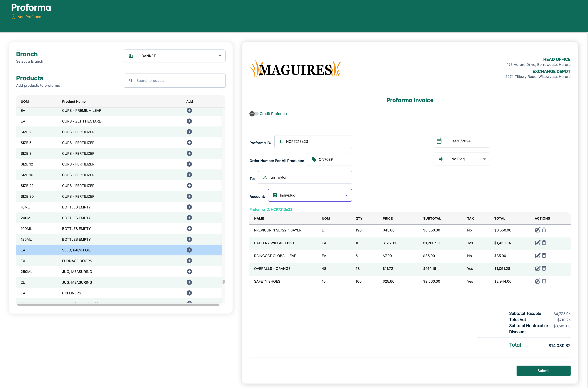588x388 pixels.
Task: Add CUPS - PREMIUM LEAF to proforma
Action: coord(189,110)
